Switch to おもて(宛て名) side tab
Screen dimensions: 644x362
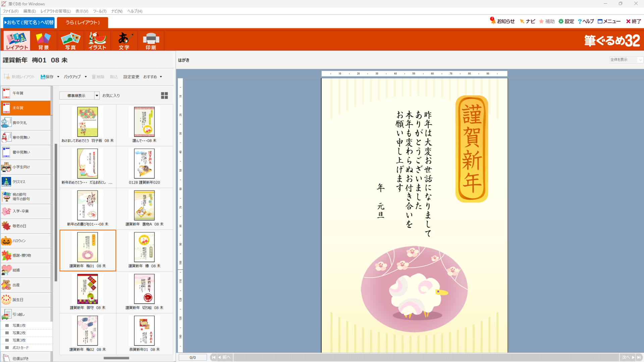(x=29, y=22)
